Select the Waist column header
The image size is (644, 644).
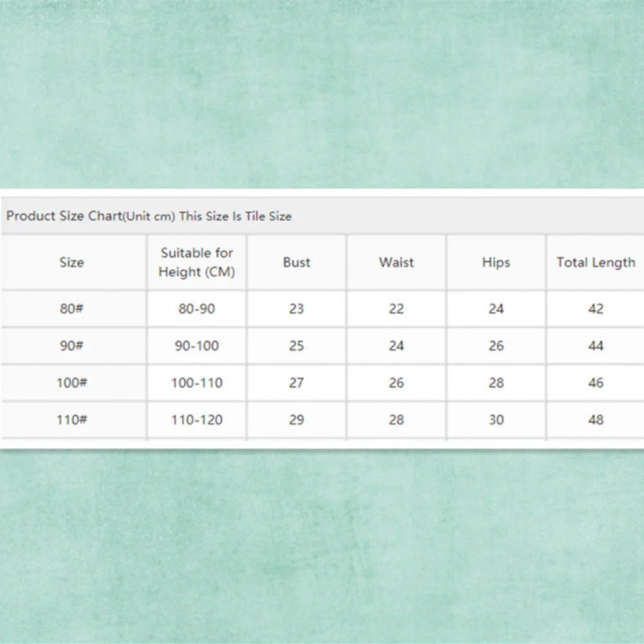[x=396, y=263]
